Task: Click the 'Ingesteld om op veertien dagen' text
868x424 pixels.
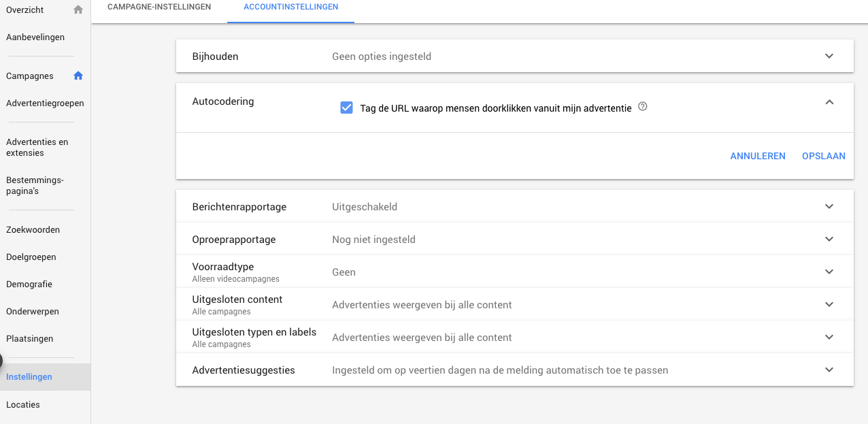Action: pos(500,370)
